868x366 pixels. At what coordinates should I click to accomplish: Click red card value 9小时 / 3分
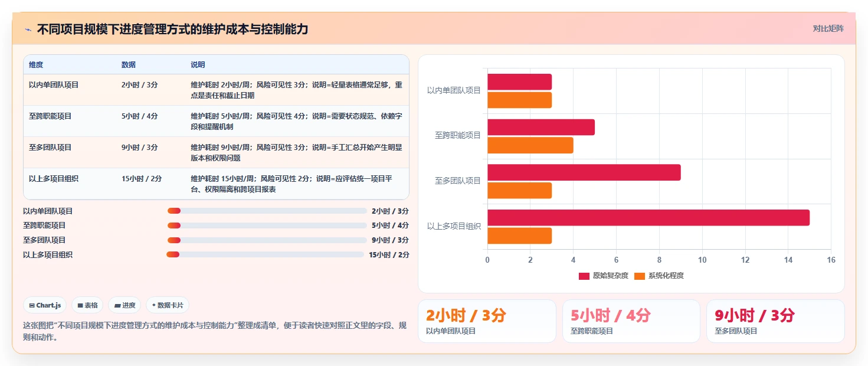point(755,315)
